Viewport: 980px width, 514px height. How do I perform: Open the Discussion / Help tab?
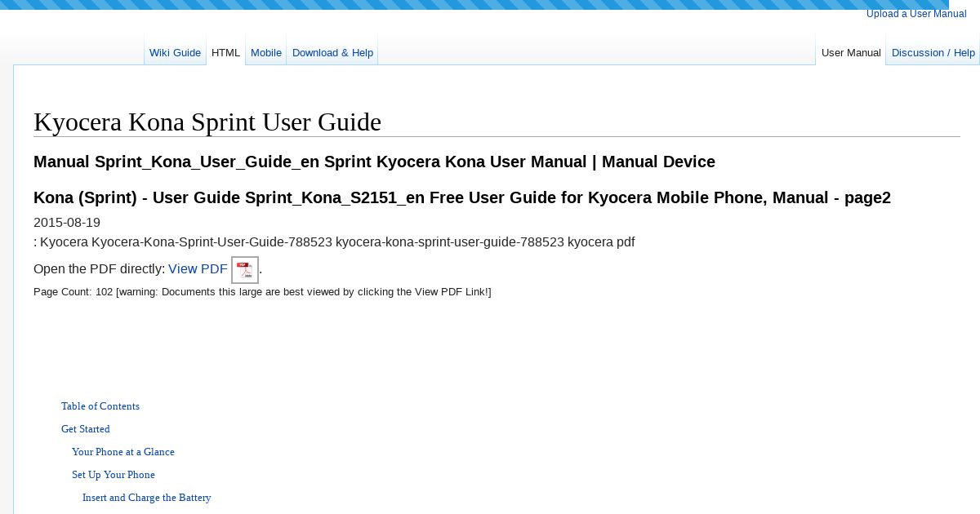(x=933, y=53)
